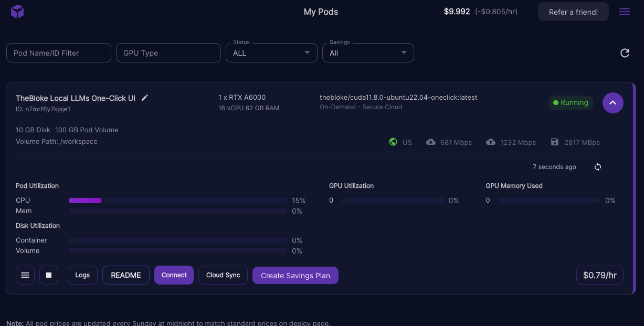Click the account balance $9.992

pos(457,12)
